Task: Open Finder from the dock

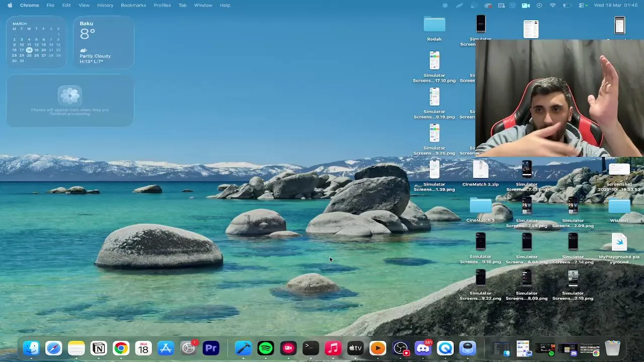Action: coord(31,348)
